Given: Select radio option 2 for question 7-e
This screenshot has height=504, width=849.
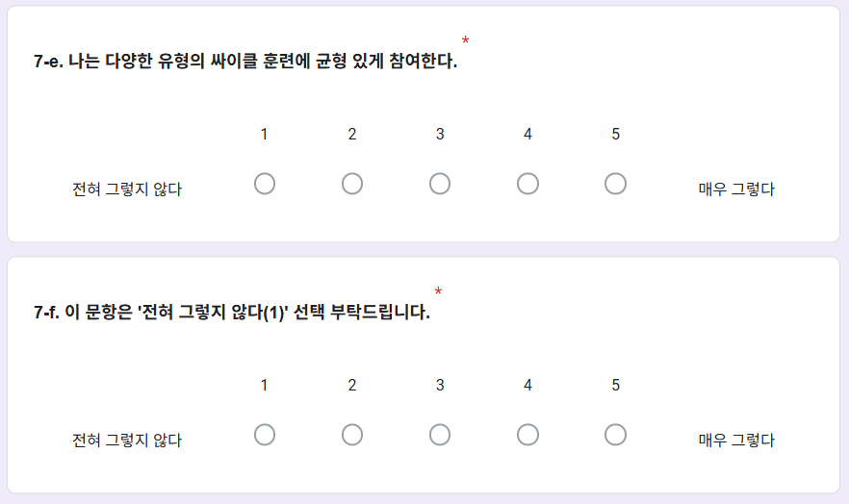Looking at the screenshot, I should pos(352,184).
